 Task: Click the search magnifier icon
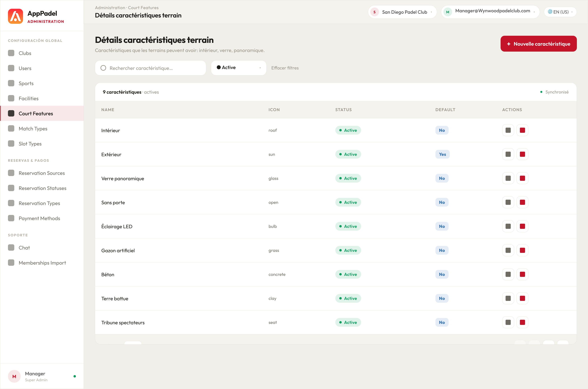point(103,68)
